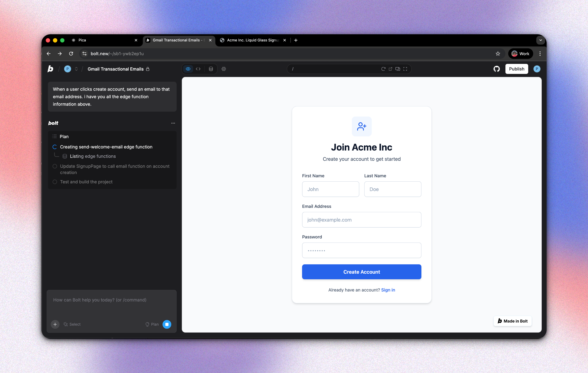Publish the project
This screenshot has width=588, height=373.
517,69
